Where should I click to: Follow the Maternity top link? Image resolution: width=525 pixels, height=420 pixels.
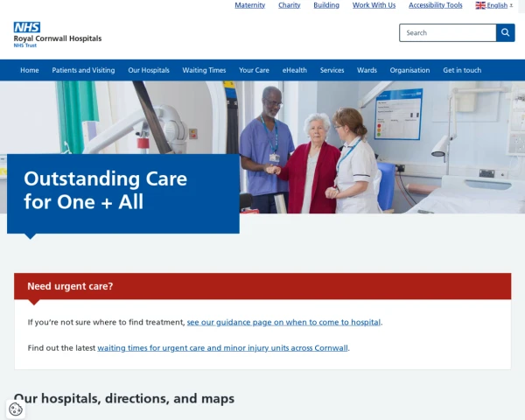pyautogui.click(x=249, y=5)
